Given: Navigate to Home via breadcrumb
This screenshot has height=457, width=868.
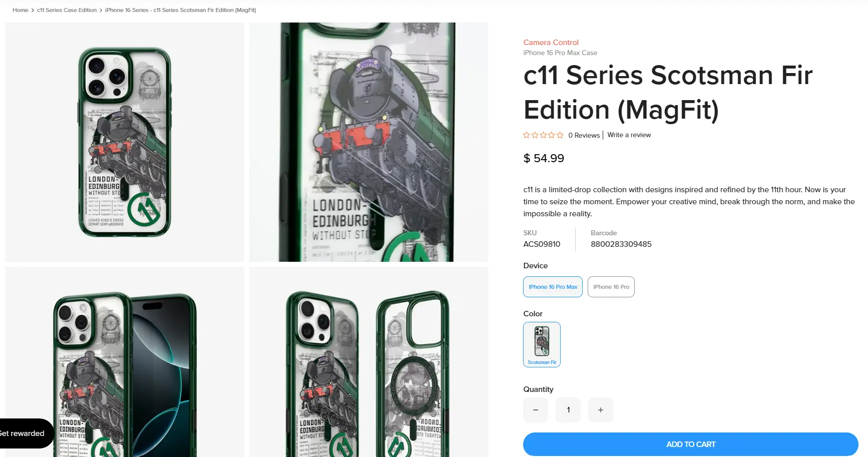Looking at the screenshot, I should coord(20,10).
